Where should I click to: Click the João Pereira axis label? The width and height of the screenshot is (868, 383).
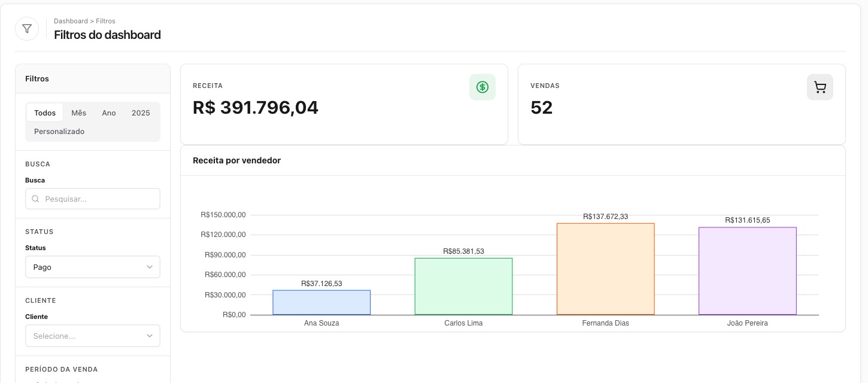click(748, 323)
